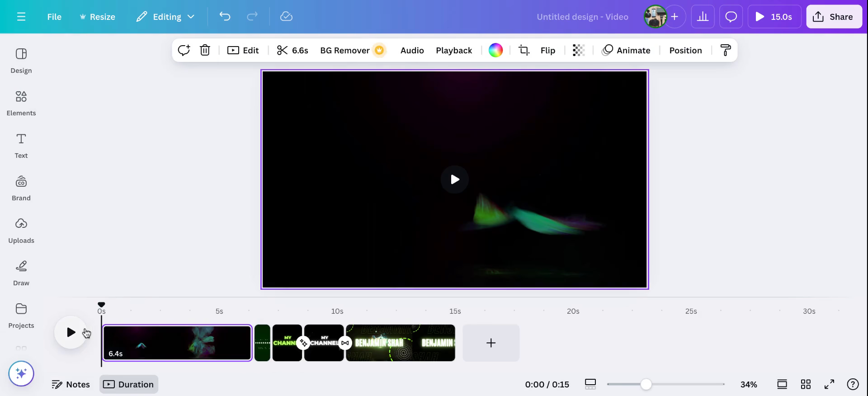Image resolution: width=868 pixels, height=396 pixels.
Task: Open the transparency checkerboard icon
Action: pyautogui.click(x=579, y=50)
